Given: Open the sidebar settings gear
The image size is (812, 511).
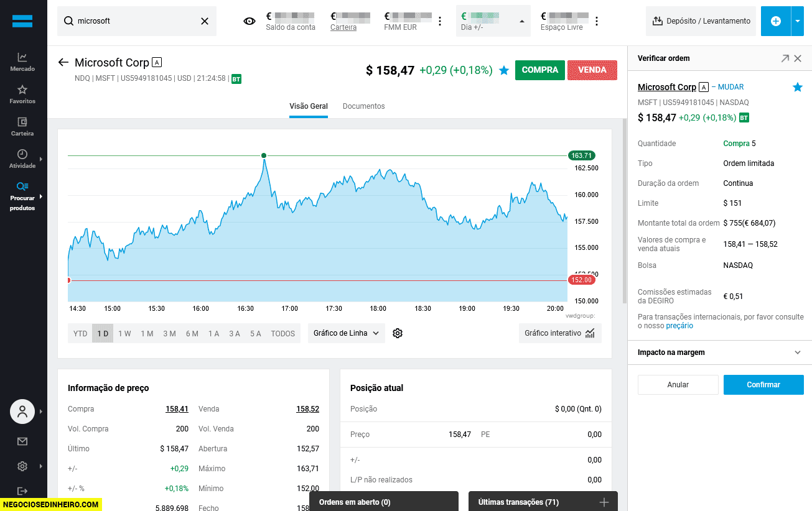Looking at the screenshot, I should tap(22, 466).
